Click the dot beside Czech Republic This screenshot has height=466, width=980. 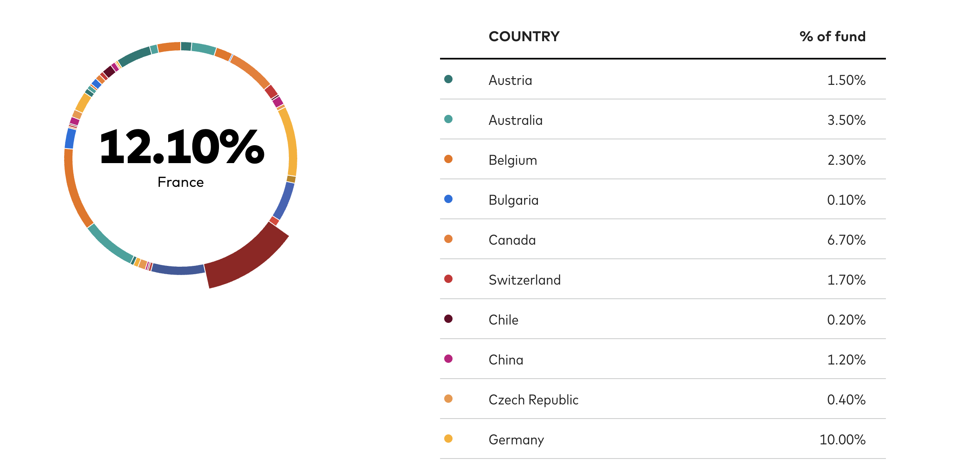tap(448, 399)
